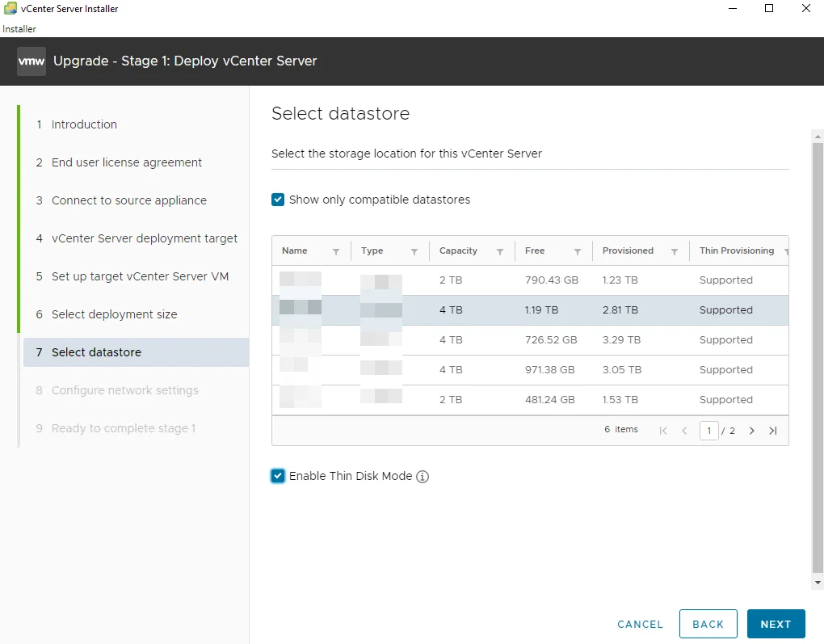Minimize the installer window
824x644 pixels.
tap(733, 8)
